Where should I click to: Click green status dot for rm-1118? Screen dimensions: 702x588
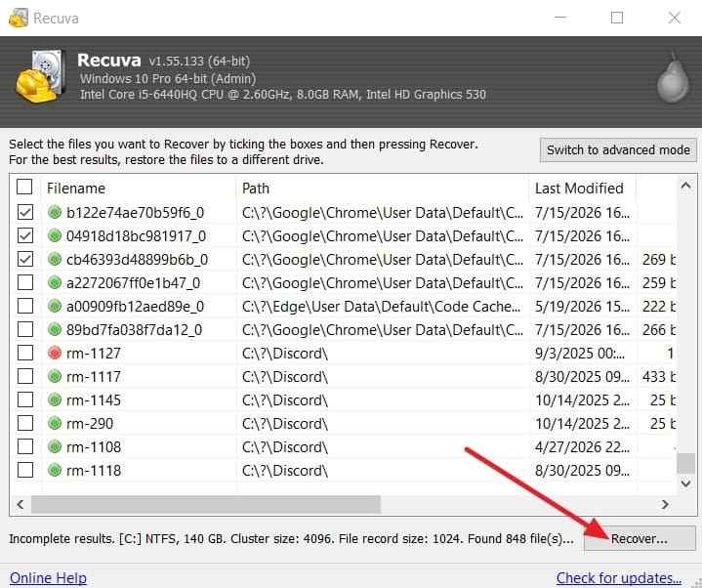click(55, 470)
